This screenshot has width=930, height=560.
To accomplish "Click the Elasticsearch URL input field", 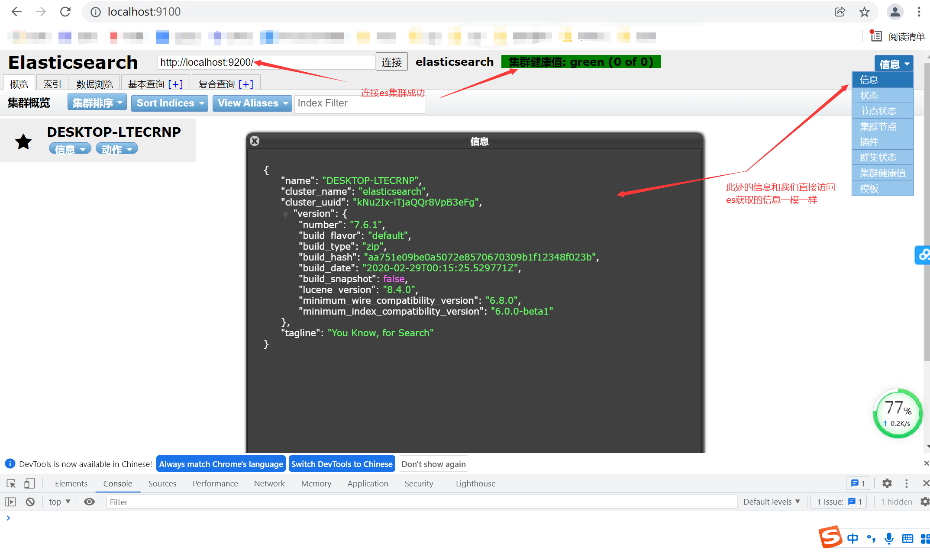I will pos(266,62).
